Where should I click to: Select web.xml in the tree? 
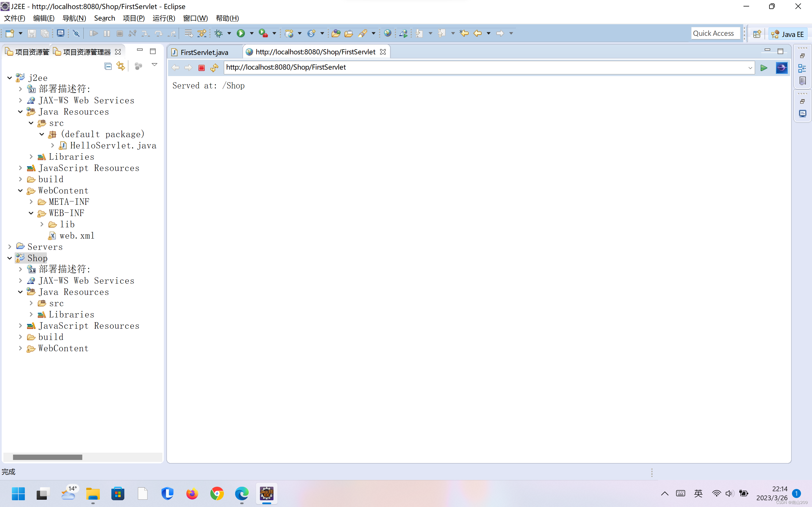(77, 236)
